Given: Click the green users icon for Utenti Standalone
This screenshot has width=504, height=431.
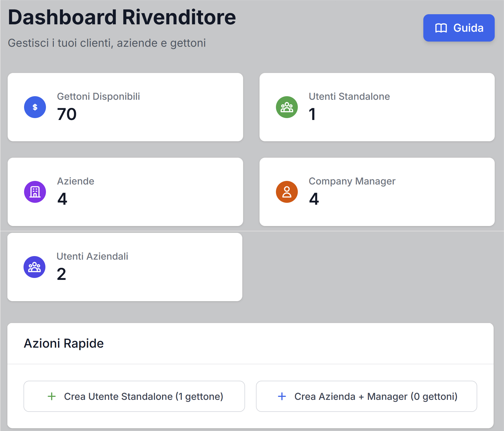Looking at the screenshot, I should click(x=286, y=107).
